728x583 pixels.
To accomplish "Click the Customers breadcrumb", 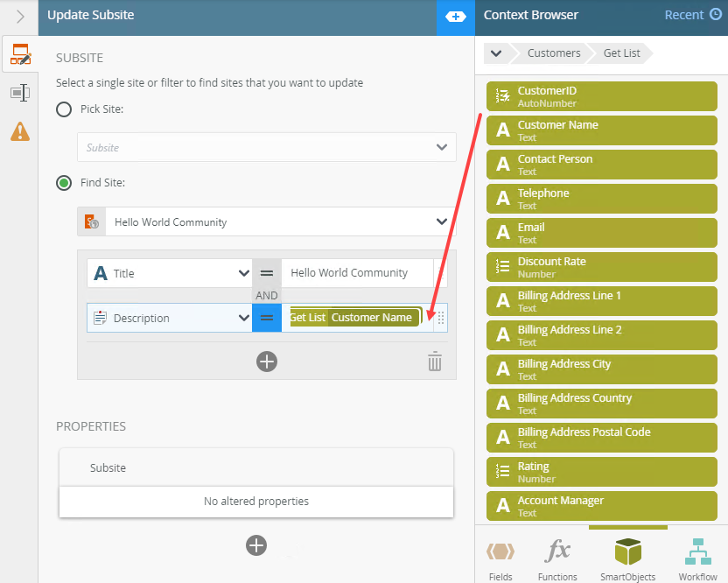I will click(553, 53).
